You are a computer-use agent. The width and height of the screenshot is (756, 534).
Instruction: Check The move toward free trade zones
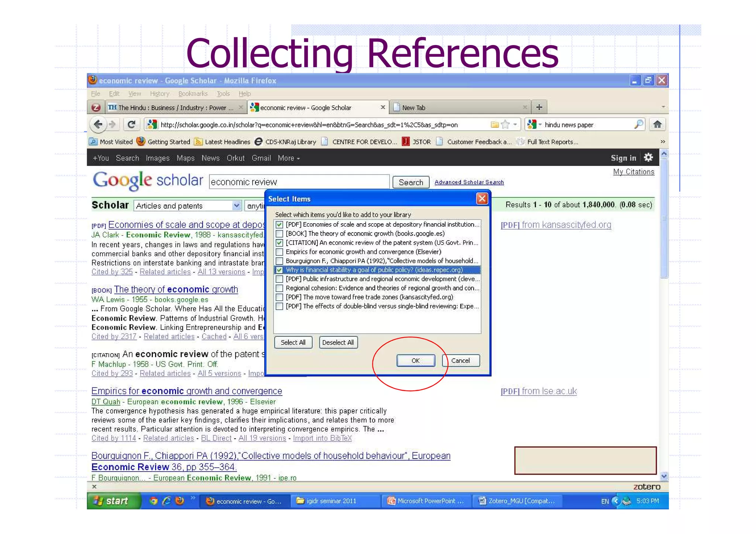coord(279,297)
